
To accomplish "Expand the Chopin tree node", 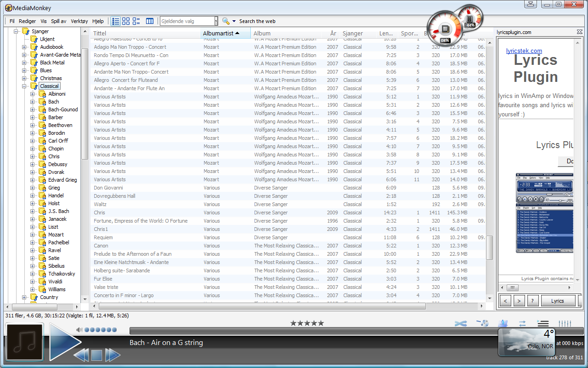I will (33, 149).
